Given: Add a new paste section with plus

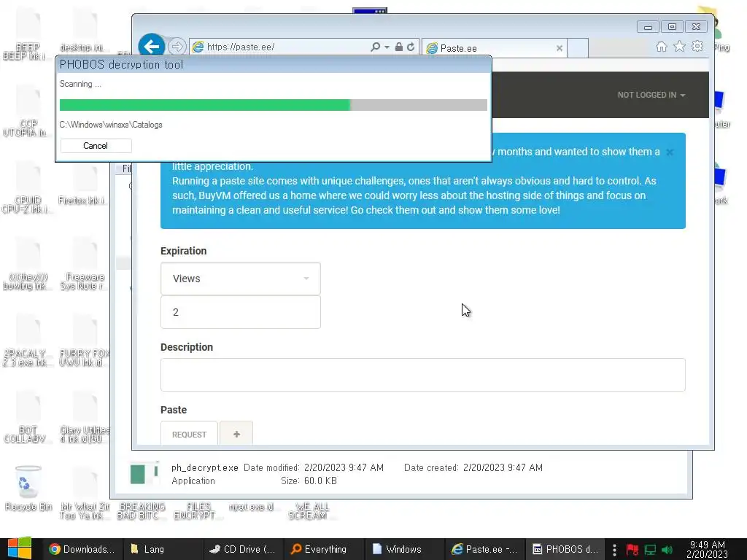Looking at the screenshot, I should (236, 434).
